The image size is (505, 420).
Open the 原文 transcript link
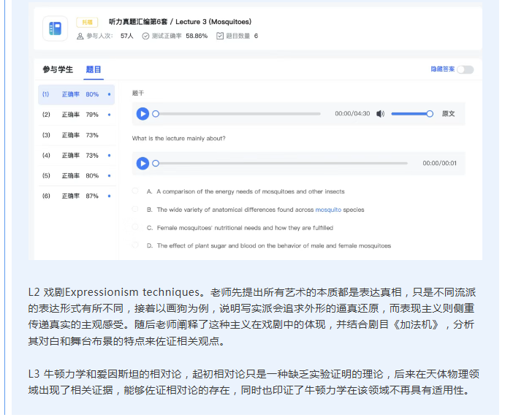click(448, 114)
